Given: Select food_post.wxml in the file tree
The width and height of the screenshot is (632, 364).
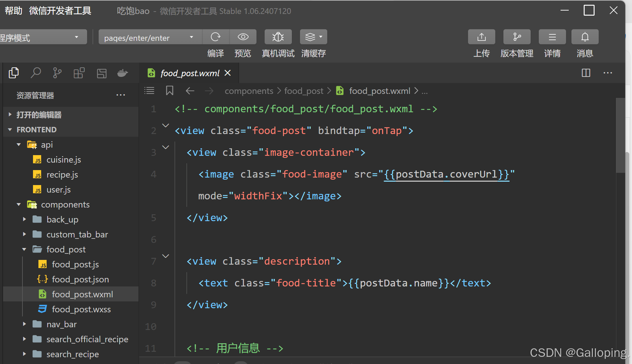Looking at the screenshot, I should [71, 294].
